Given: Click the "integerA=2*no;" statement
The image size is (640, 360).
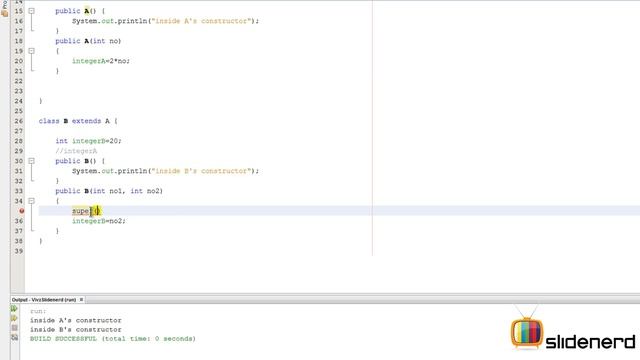Looking at the screenshot, I should tap(101, 61).
